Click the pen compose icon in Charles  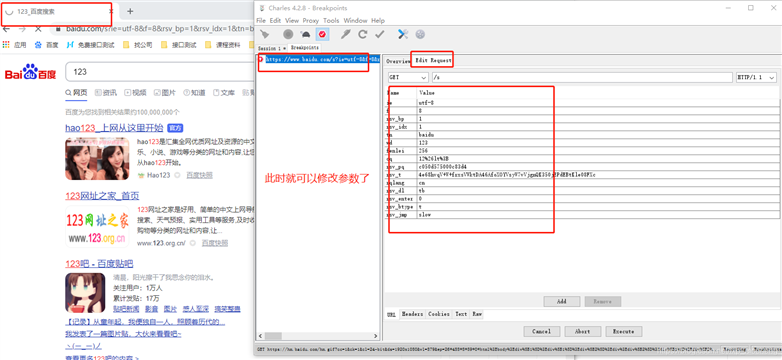pyautogui.click(x=345, y=34)
